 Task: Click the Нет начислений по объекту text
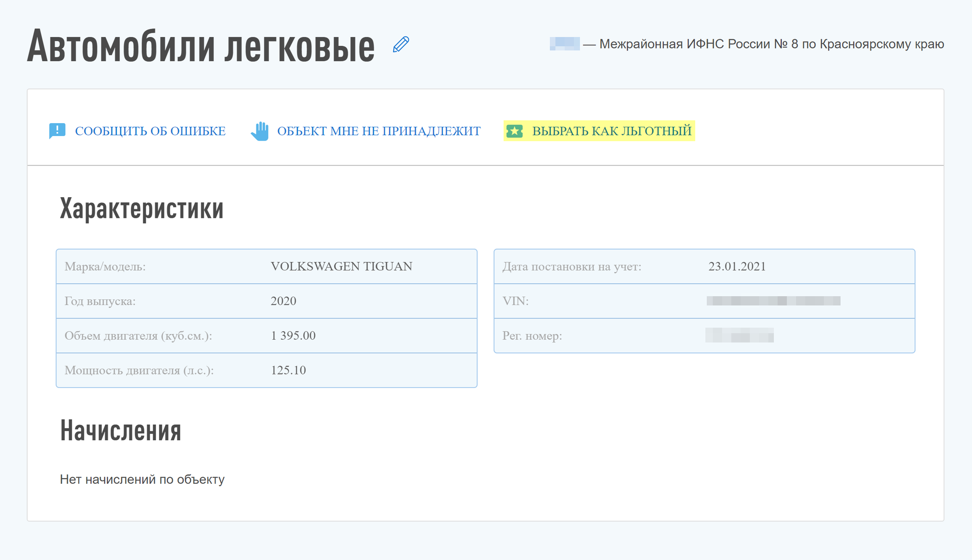142,479
